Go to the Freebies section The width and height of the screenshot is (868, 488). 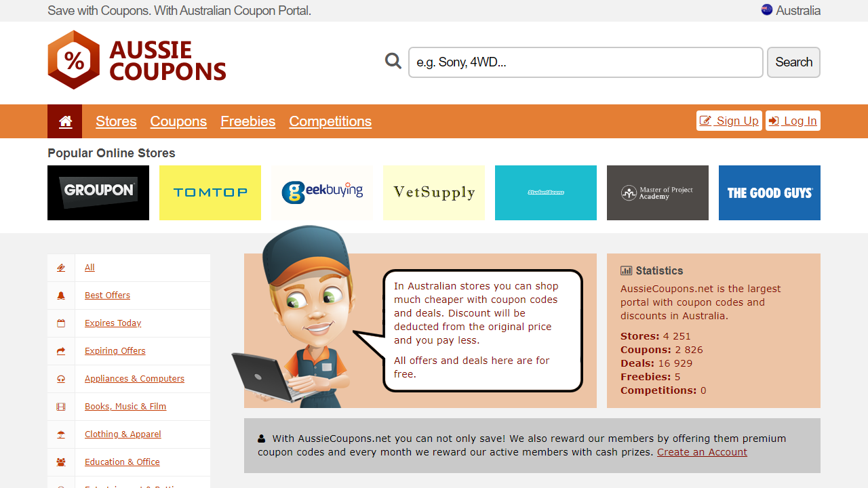tap(248, 121)
